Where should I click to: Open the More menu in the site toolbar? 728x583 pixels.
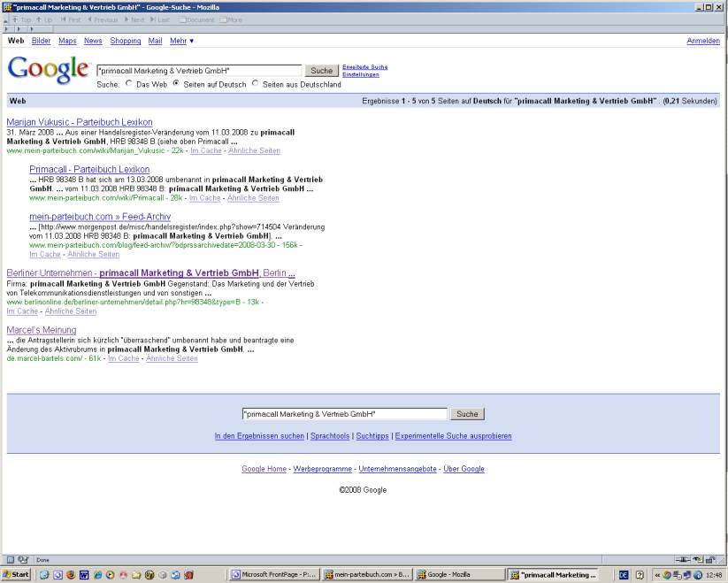pyautogui.click(x=231, y=20)
